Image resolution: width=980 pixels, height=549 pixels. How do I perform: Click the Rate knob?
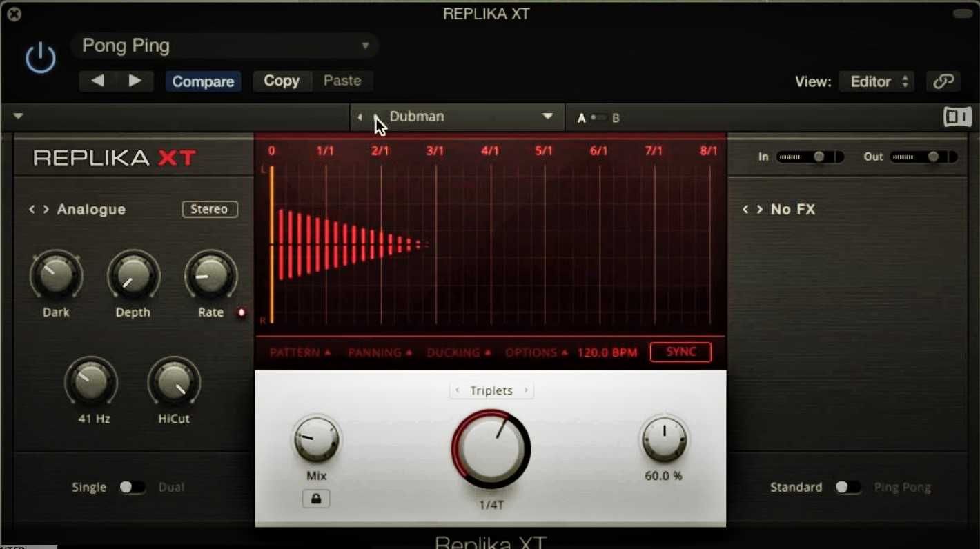(210, 275)
